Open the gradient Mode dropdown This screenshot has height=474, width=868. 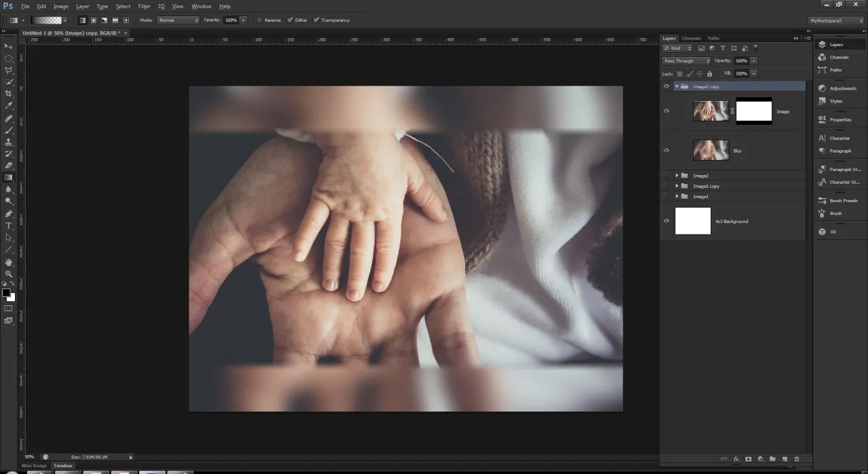pos(178,20)
